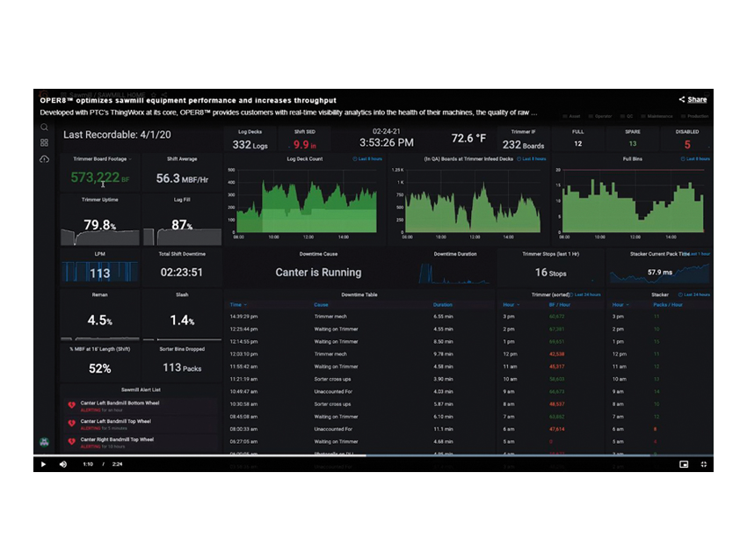Click the 57.9 ms pack time value
The height and width of the screenshot is (560, 747).
[x=660, y=273]
